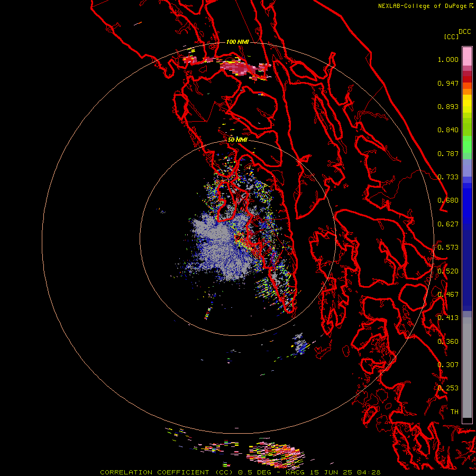This screenshot has width=476, height=476.
Task: Select the 1.000 scale value
Action: [x=448, y=59]
